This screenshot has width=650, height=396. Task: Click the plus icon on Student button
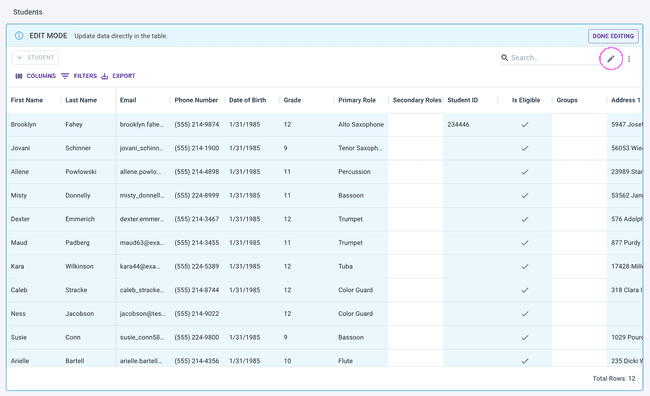[x=19, y=58]
